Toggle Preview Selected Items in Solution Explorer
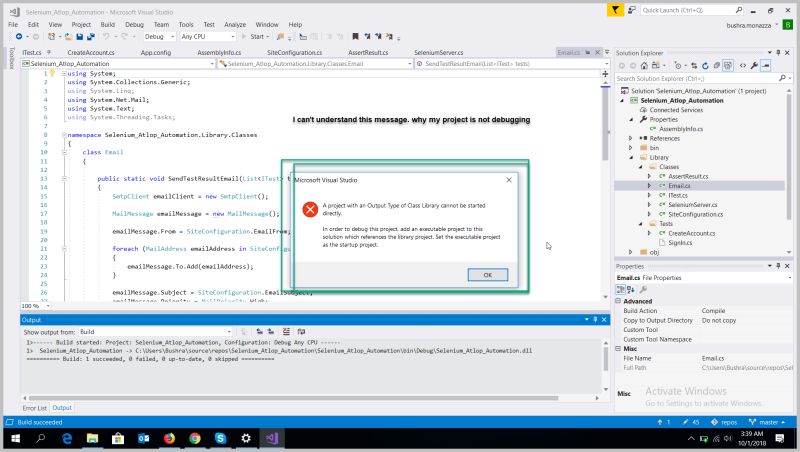800x452 pixels. (x=766, y=66)
